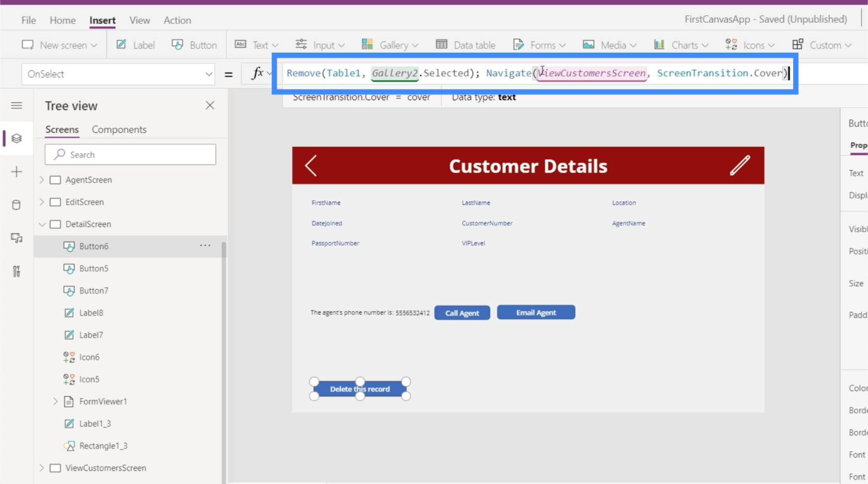
Task: Expand the AgentScreen node
Action: 42,180
